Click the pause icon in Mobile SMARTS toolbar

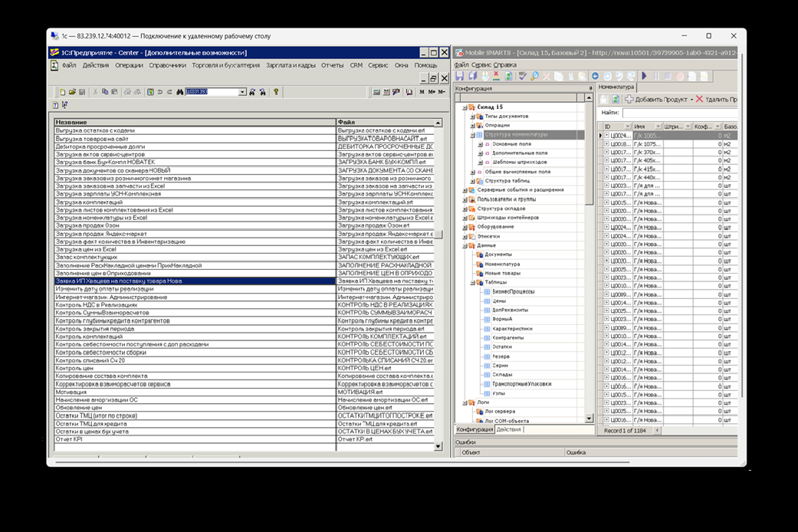(x=656, y=76)
